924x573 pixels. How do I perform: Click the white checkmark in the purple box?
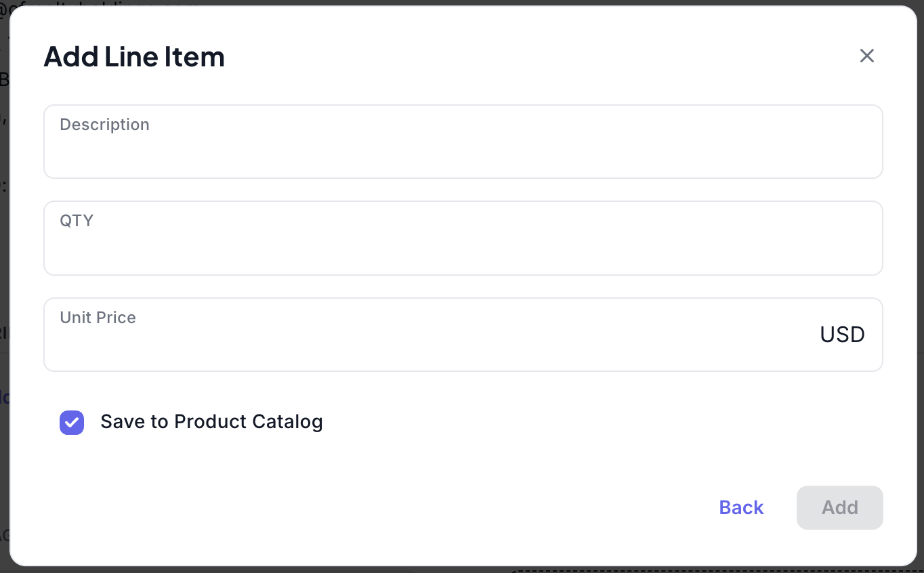72,423
